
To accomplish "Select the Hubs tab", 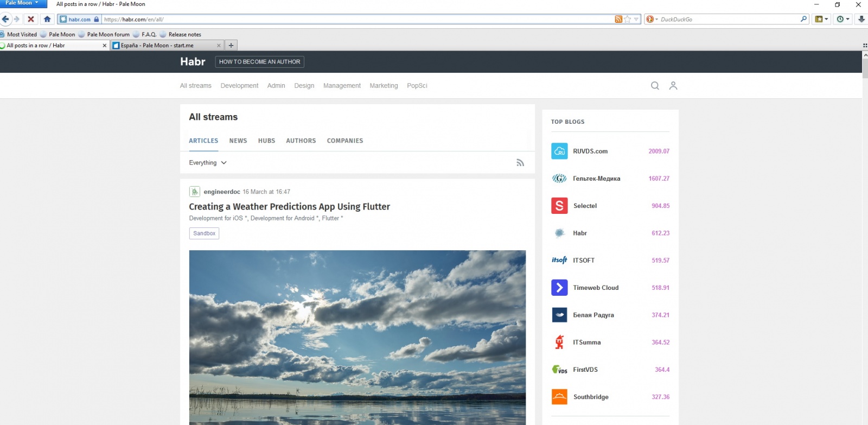I will pos(266,141).
